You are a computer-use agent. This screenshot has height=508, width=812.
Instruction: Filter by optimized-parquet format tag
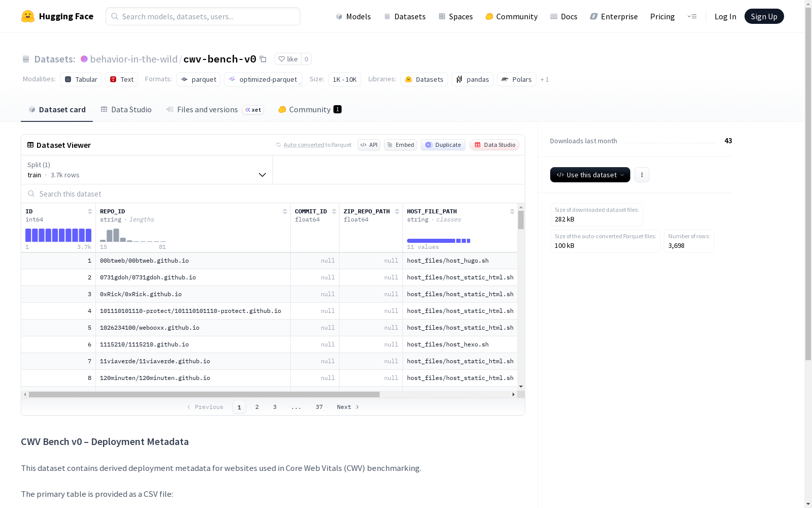(x=263, y=79)
